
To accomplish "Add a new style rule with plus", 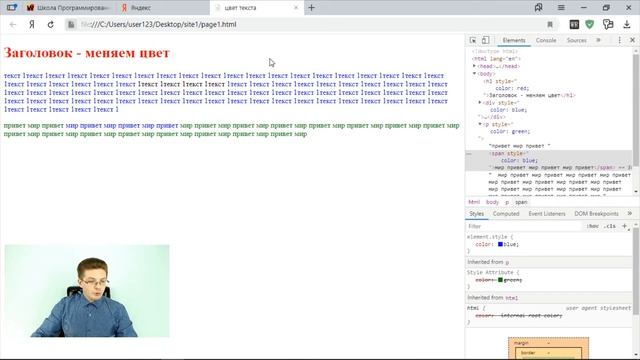I will point(624,226).
